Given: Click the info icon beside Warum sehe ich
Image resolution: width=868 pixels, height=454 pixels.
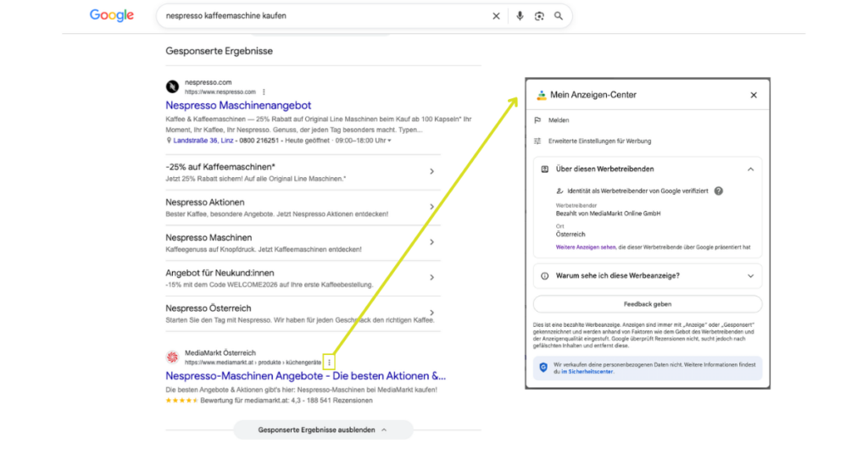Looking at the screenshot, I should (545, 276).
